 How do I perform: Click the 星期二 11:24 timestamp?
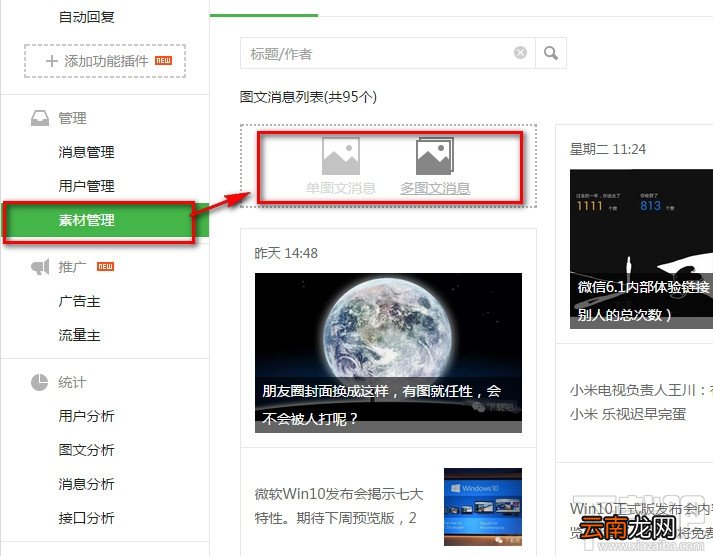coord(608,149)
